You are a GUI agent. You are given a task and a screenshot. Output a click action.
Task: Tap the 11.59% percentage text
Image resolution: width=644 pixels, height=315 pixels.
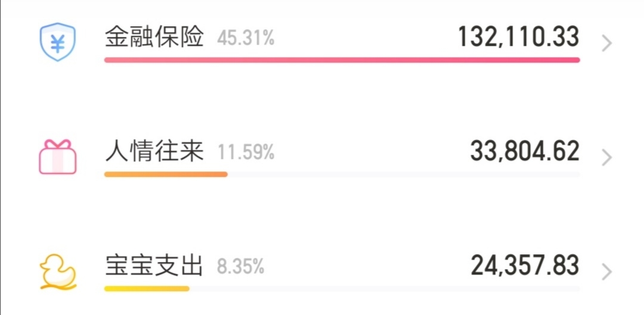(x=246, y=153)
